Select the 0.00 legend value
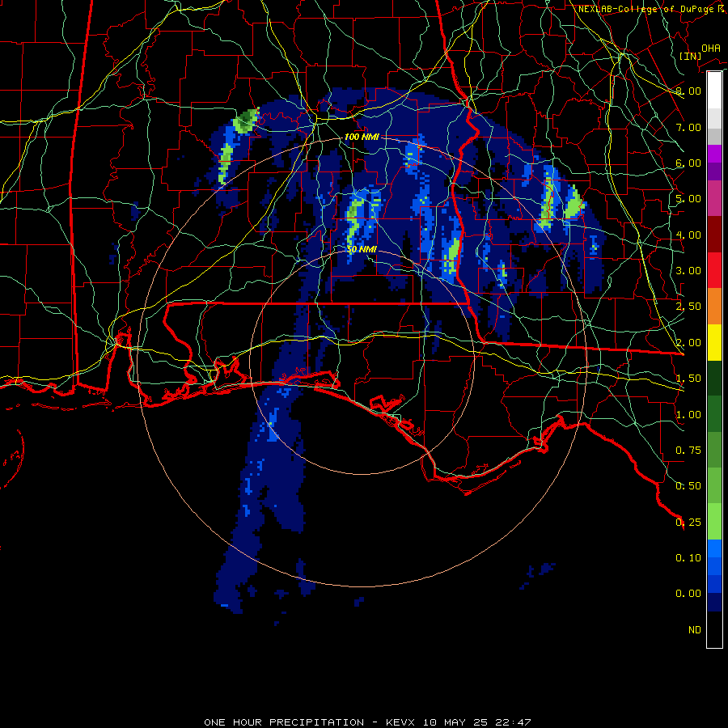Viewport: 728px width, 728px height. (688, 594)
